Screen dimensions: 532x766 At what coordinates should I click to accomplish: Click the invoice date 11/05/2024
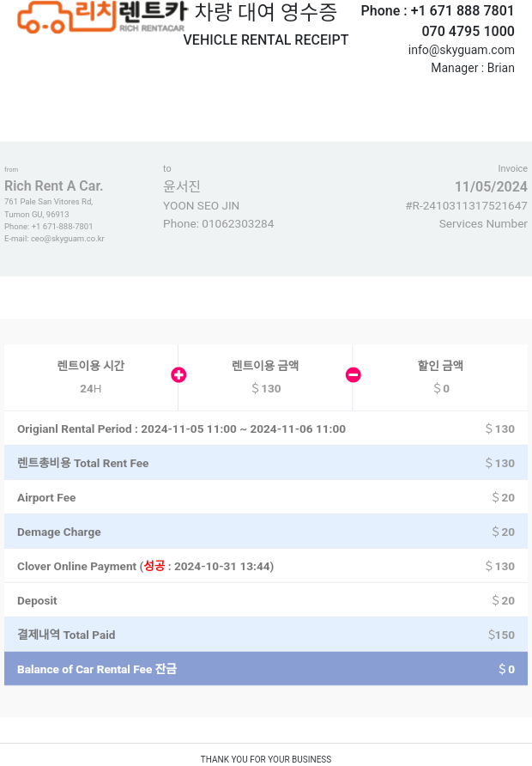[x=491, y=186]
